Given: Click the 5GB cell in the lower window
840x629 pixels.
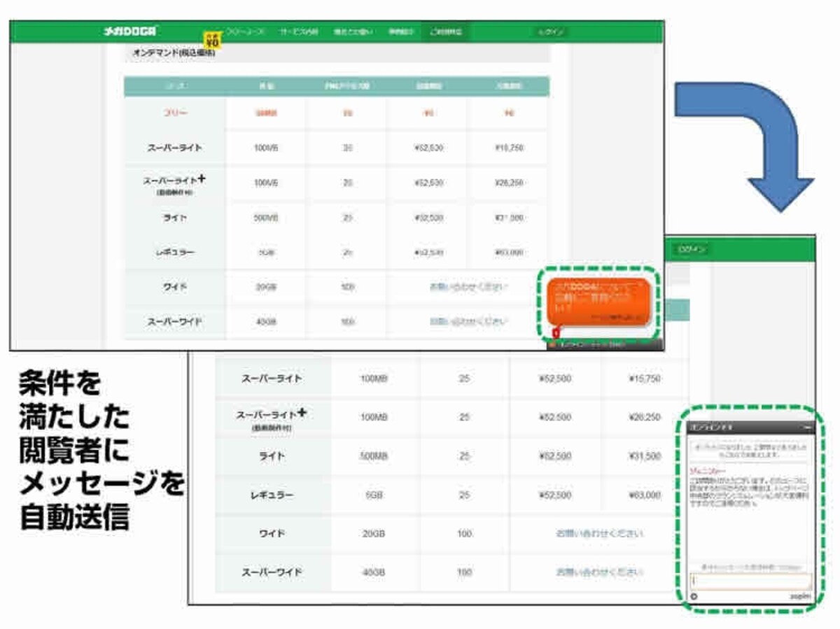Looking at the screenshot, I should [374, 495].
